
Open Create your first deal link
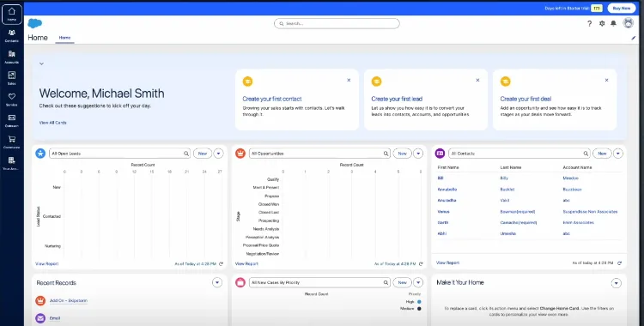tap(526, 99)
